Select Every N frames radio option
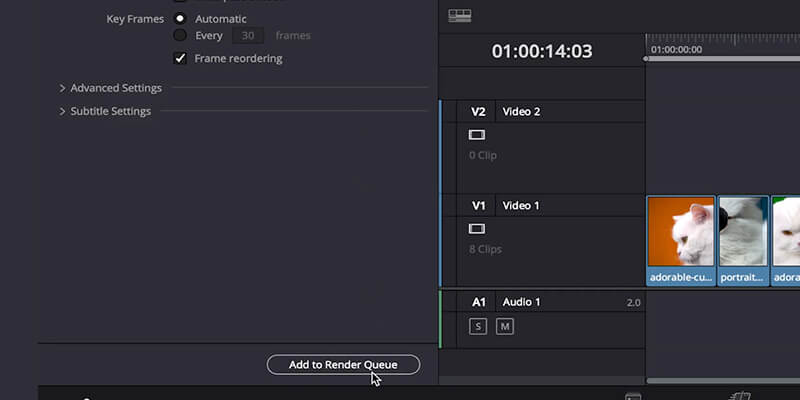 [x=180, y=35]
